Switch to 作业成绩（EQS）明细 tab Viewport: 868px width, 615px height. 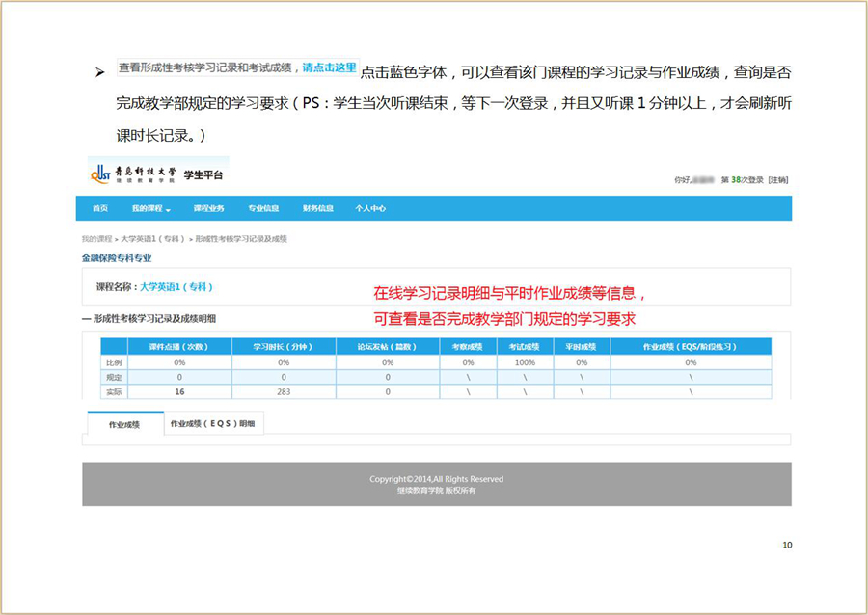click(x=213, y=424)
